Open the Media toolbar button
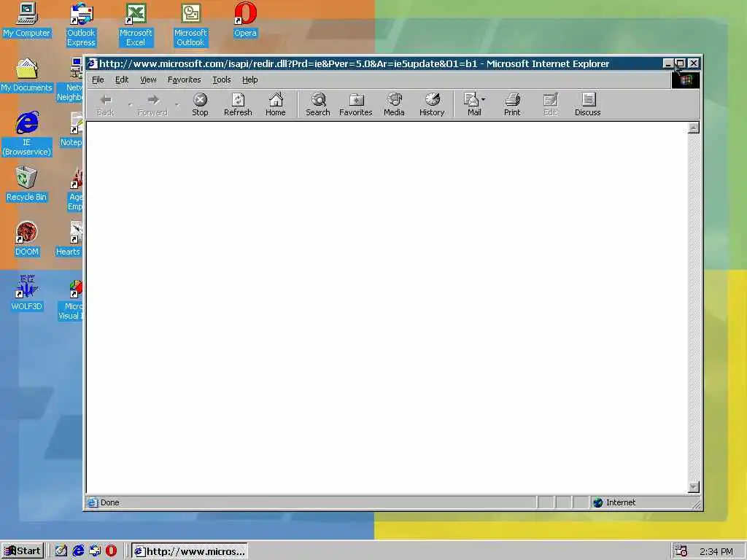Image resolution: width=747 pixels, height=560 pixels. (394, 104)
